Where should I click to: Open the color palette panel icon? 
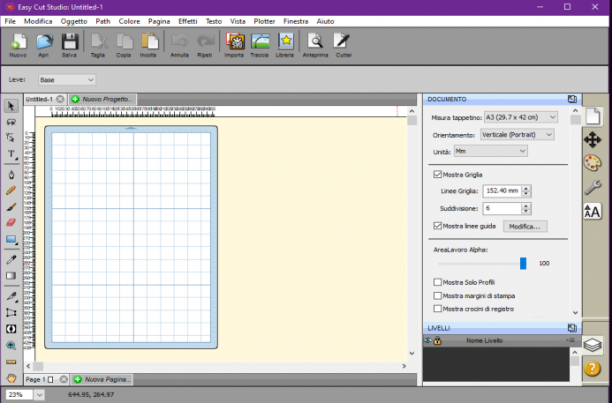pos(592,163)
